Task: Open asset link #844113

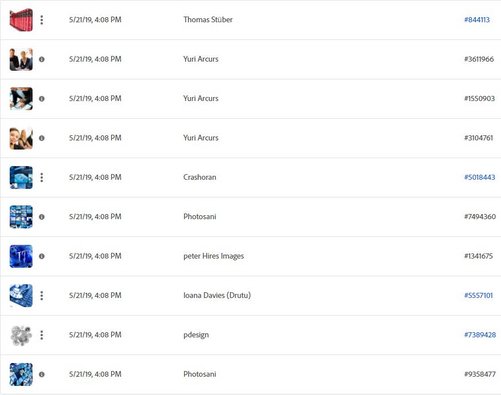Action: click(477, 20)
